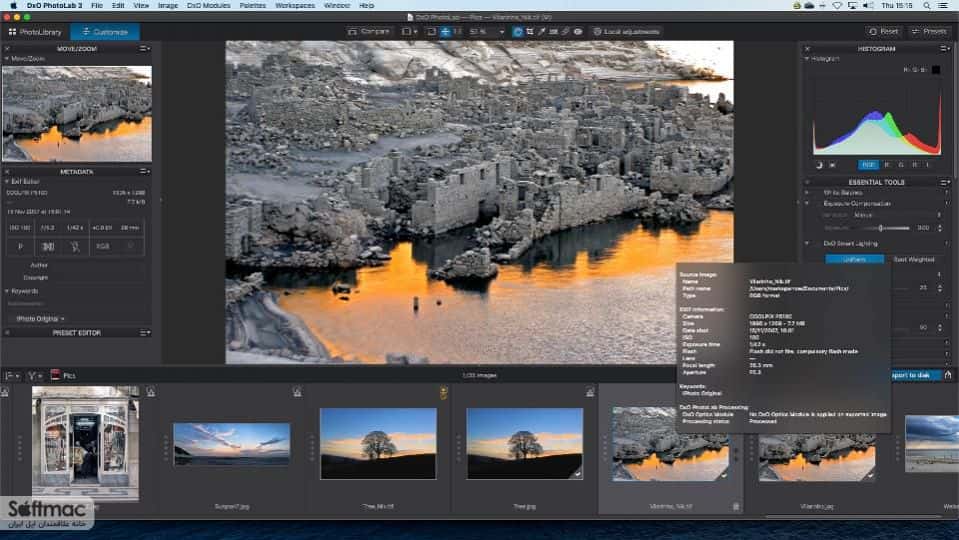Screen dimensions: 959x540
Task: Toggle shadow clipping moon icon
Action: tap(820, 165)
